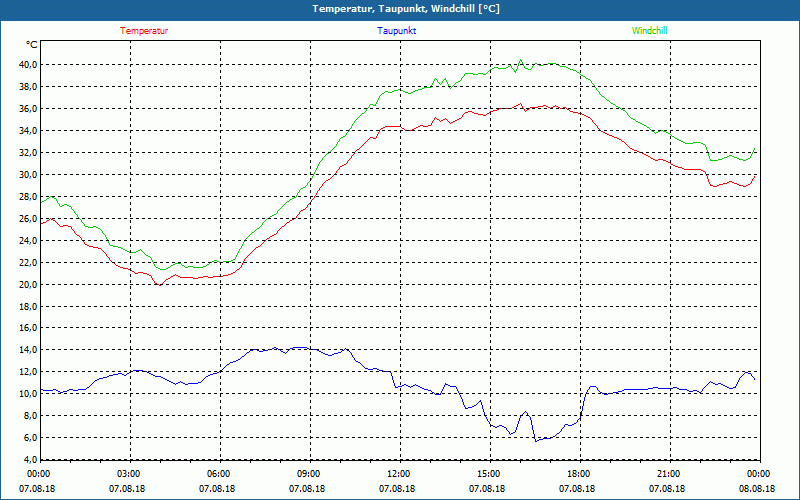Click the 03:00 time axis label
800x500 pixels.
click(x=128, y=474)
